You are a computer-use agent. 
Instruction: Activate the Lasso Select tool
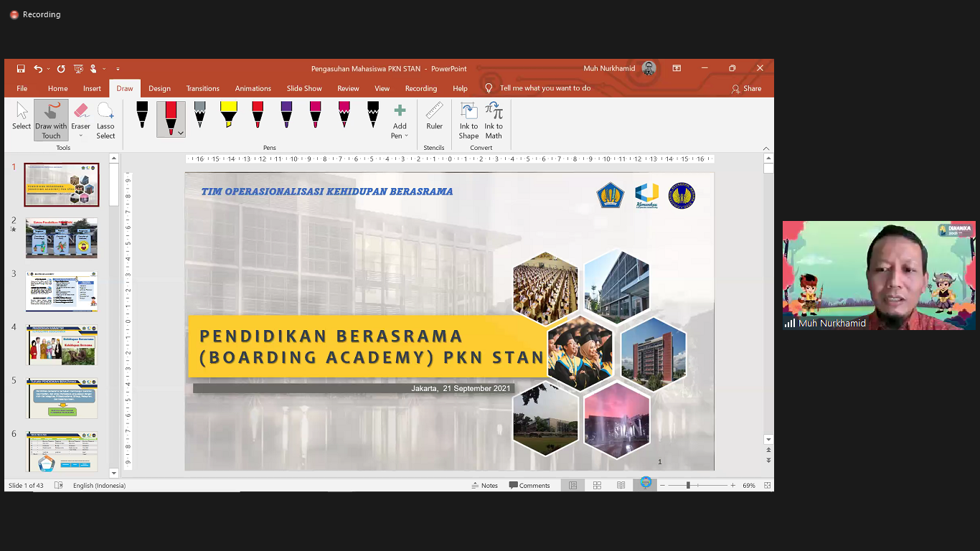click(105, 119)
